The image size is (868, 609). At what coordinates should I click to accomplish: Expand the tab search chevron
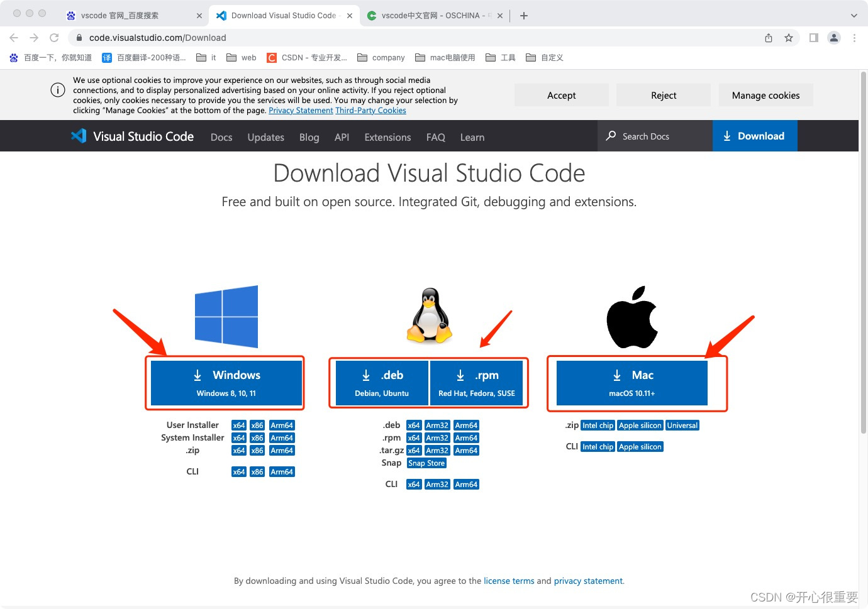click(854, 16)
